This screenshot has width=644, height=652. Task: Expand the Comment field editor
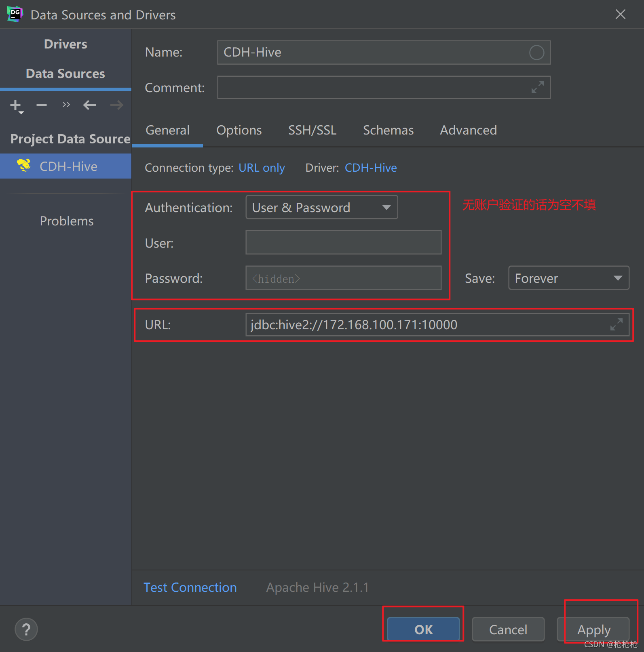pos(537,87)
